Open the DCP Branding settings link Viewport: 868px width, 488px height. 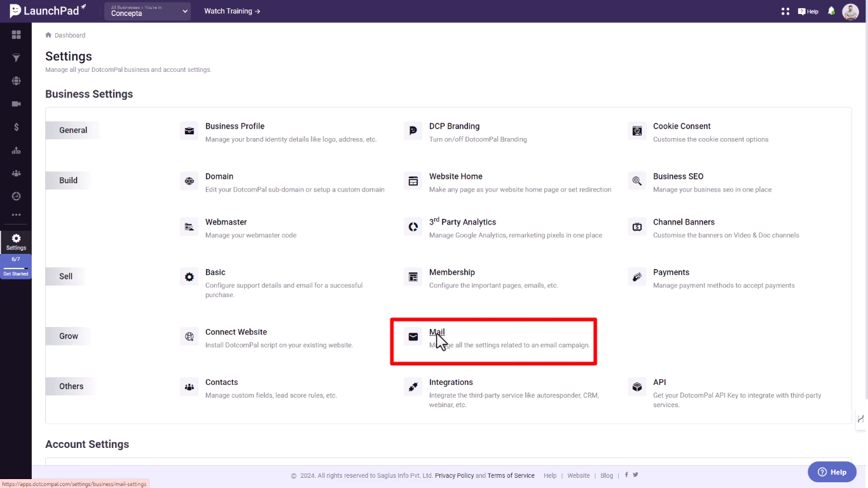click(454, 126)
